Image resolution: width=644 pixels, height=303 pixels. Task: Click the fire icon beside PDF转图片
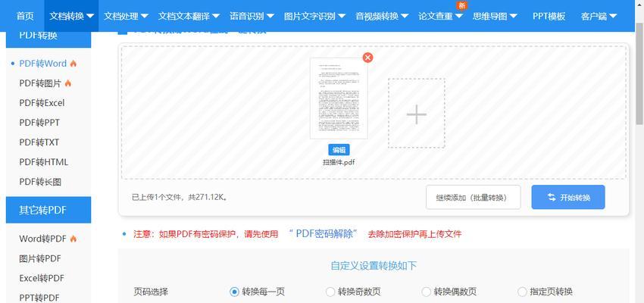click(x=67, y=83)
